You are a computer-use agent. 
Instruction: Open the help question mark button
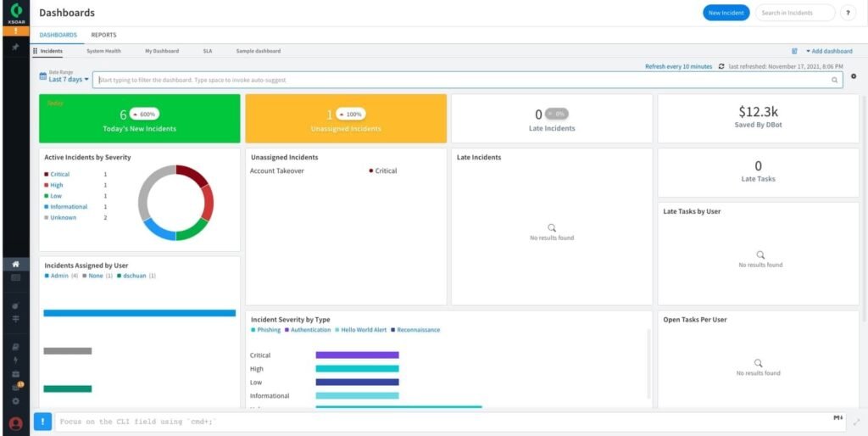pos(848,13)
